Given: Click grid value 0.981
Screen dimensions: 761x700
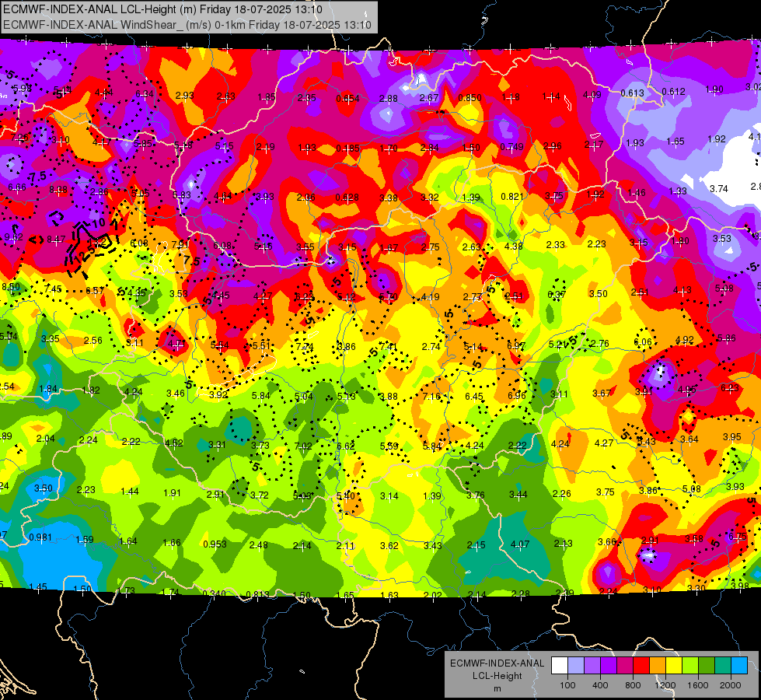Looking at the screenshot, I should click(x=40, y=537).
